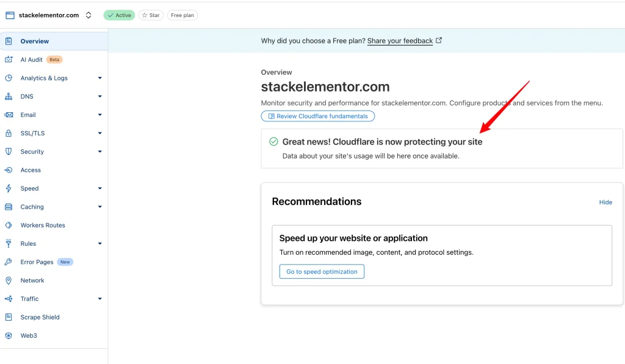Screen dimensions: 625x364
Task: Click the Rules filter icon
Action: [x=9, y=243]
